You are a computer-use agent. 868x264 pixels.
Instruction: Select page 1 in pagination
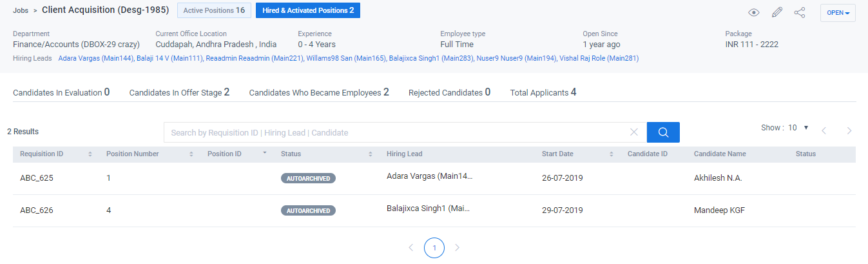tap(434, 248)
